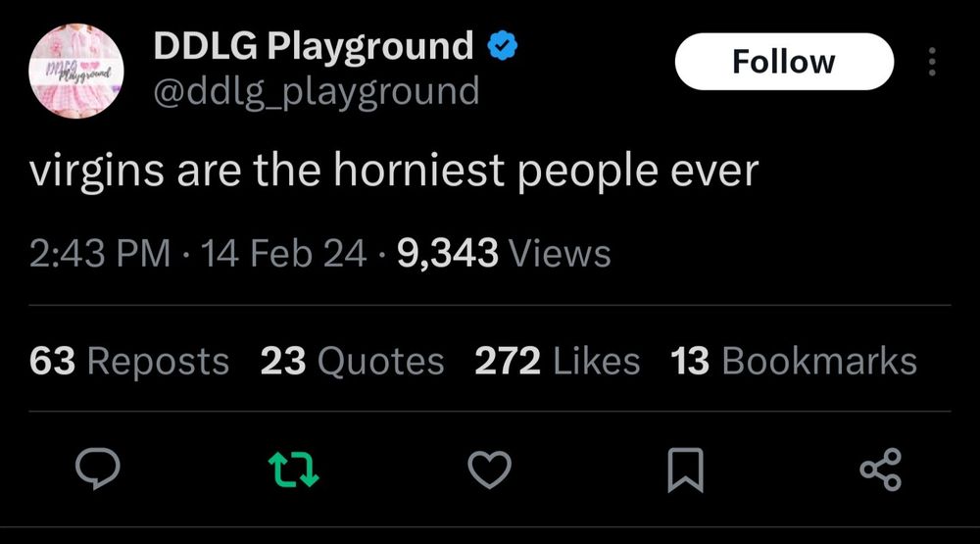
Task: Click the 2:43 PM timestamp
Action: tap(100, 253)
